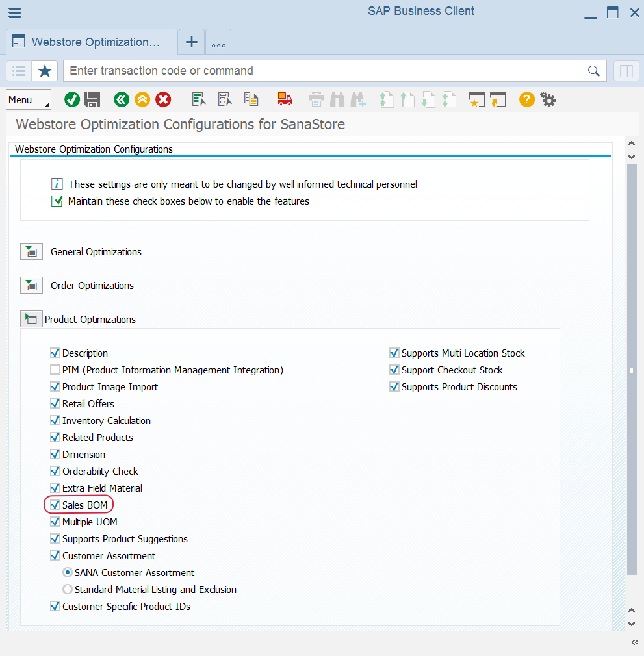The height and width of the screenshot is (656, 644).
Task: Toggle the Dimension checkbox
Action: 55,454
